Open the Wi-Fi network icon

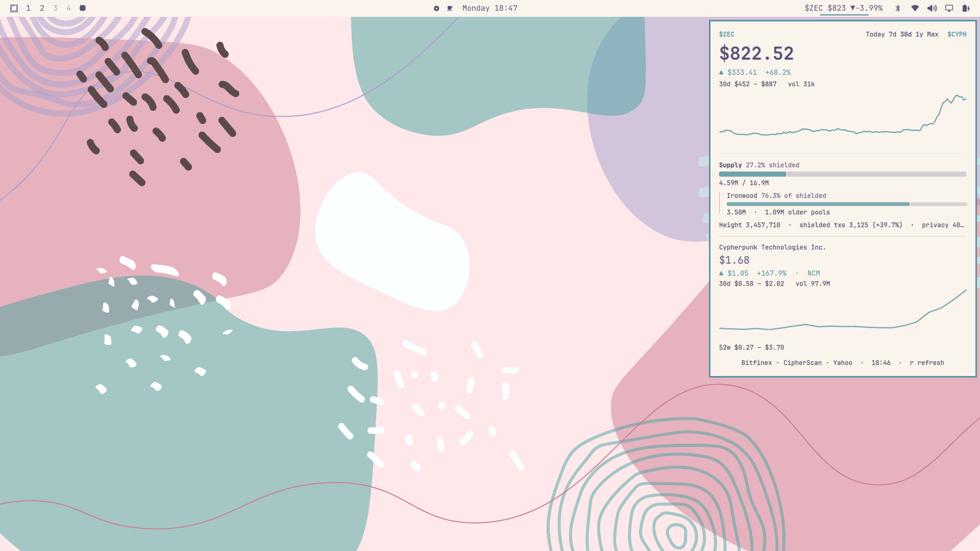(x=915, y=8)
